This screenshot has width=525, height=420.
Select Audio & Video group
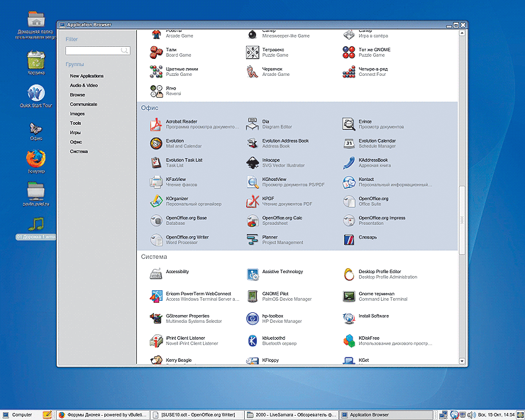coord(84,85)
